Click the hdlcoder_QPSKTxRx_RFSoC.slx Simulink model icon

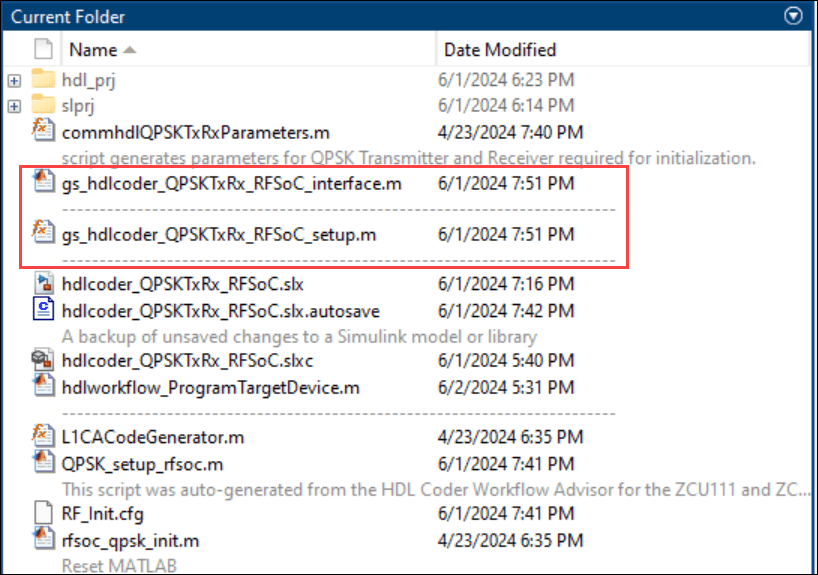pyautogui.click(x=43, y=285)
